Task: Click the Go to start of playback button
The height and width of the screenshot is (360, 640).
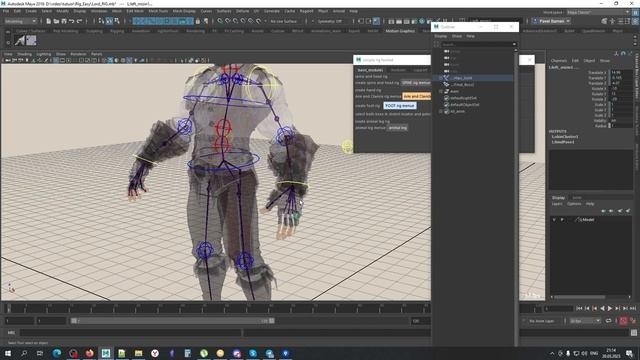Action: (x=579, y=309)
